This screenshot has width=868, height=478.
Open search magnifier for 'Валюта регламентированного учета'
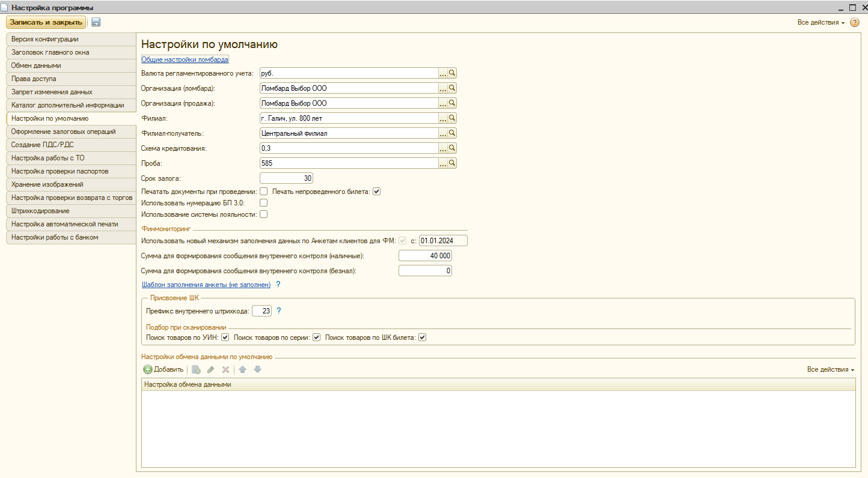(x=452, y=73)
